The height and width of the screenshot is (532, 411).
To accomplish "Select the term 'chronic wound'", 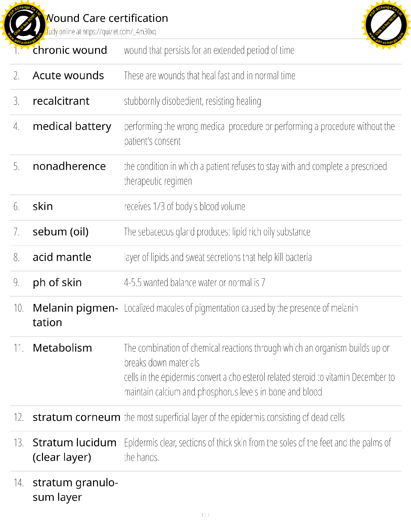I will pos(70,50).
